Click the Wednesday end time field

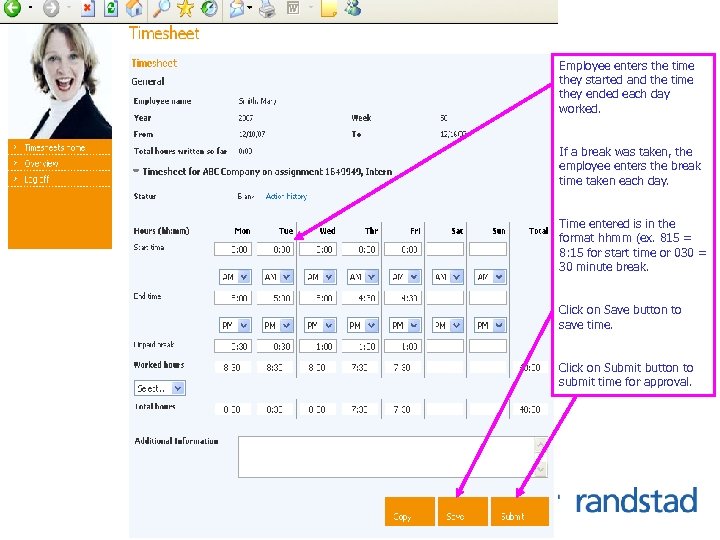pos(318,298)
